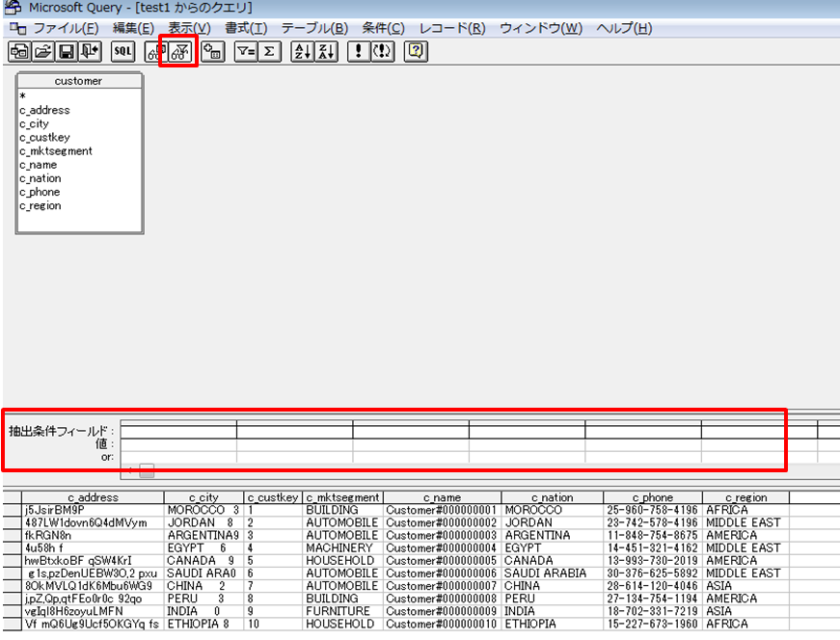This screenshot has width=840, height=640.
Task: Open the レコード(R) menu
Action: click(x=452, y=28)
